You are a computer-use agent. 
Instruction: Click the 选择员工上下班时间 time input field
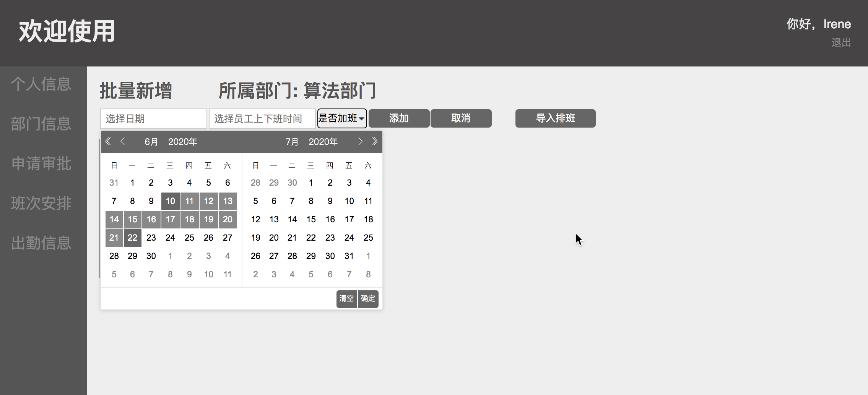pos(262,118)
